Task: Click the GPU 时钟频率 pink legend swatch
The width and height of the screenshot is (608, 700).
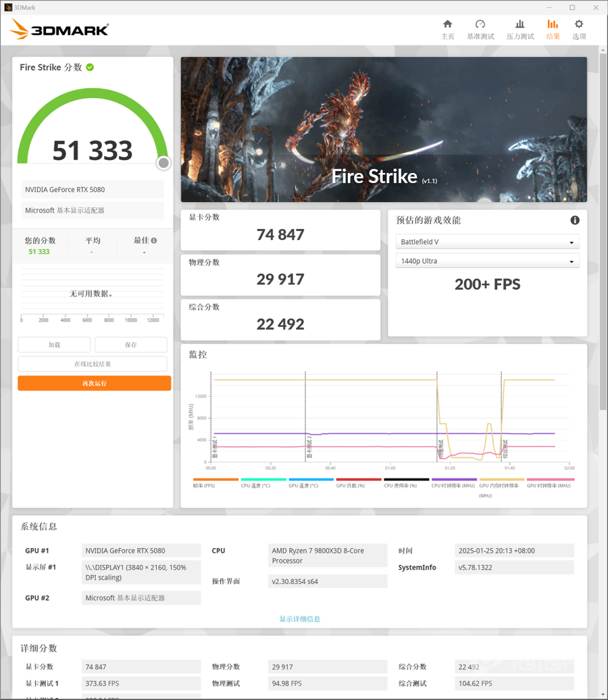Action: pos(550,480)
